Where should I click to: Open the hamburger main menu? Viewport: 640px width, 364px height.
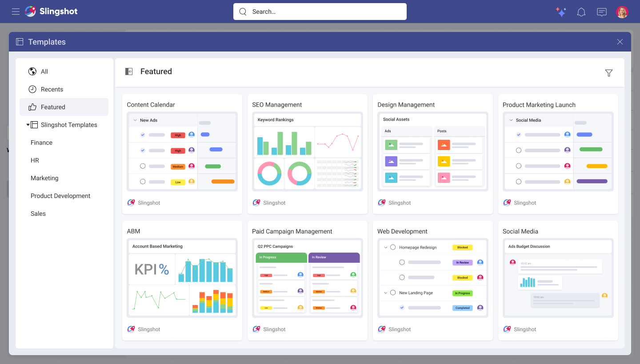(x=16, y=12)
